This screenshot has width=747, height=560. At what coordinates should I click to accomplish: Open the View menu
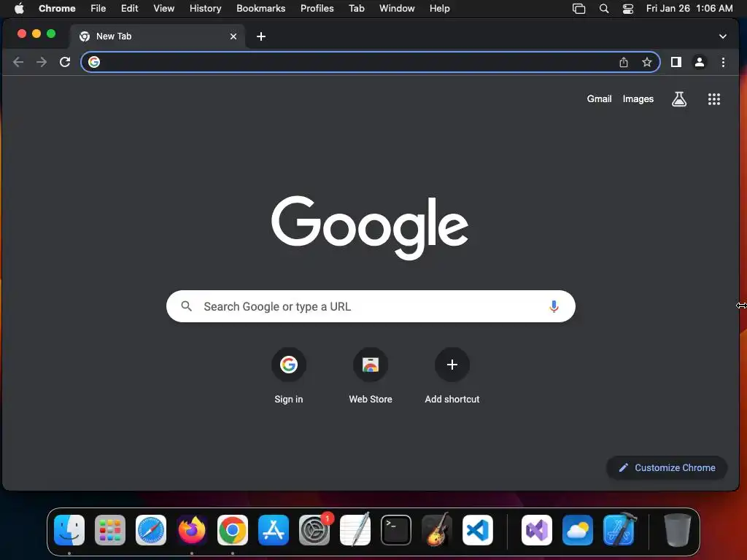pos(164,8)
